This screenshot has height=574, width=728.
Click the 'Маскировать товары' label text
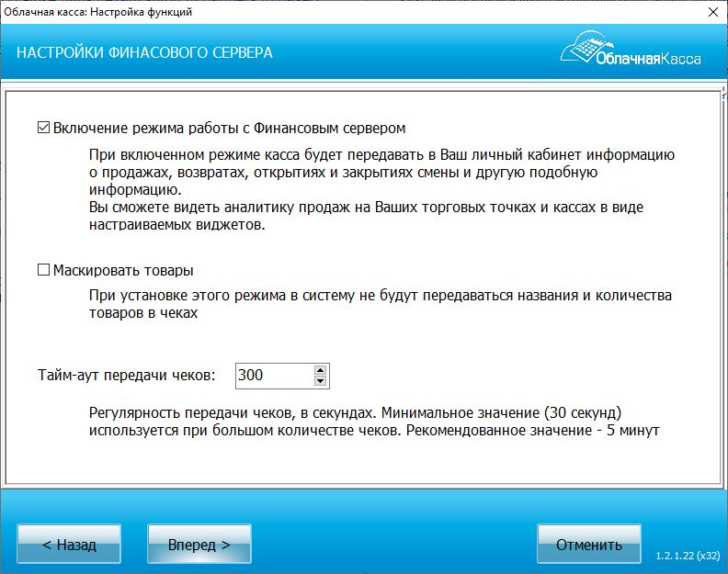[x=123, y=271]
